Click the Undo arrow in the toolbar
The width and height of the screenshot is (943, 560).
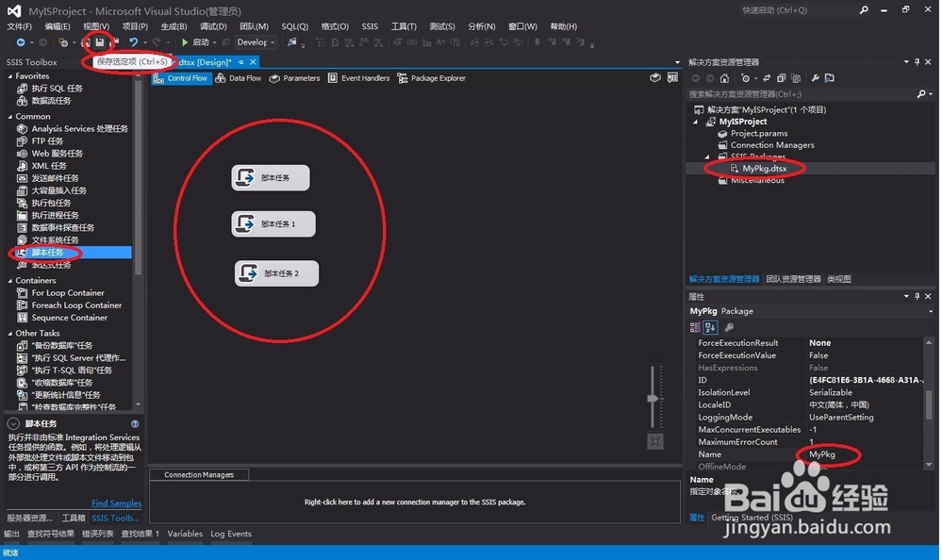pyautogui.click(x=134, y=42)
